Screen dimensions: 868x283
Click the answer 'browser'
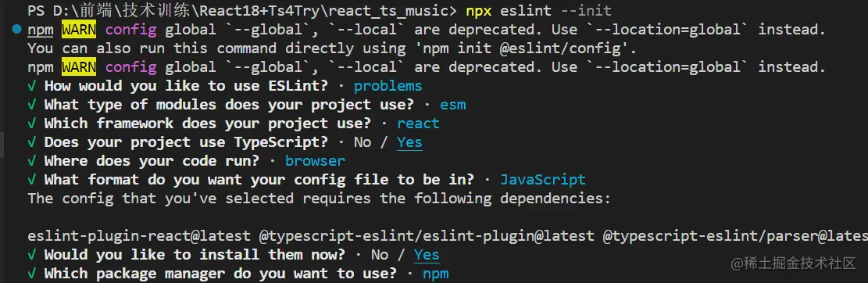point(315,161)
